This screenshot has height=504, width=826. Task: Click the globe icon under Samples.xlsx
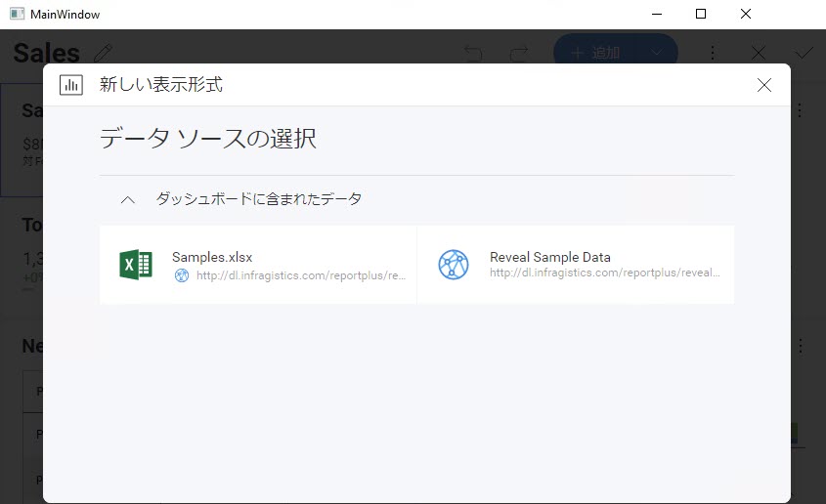181,275
